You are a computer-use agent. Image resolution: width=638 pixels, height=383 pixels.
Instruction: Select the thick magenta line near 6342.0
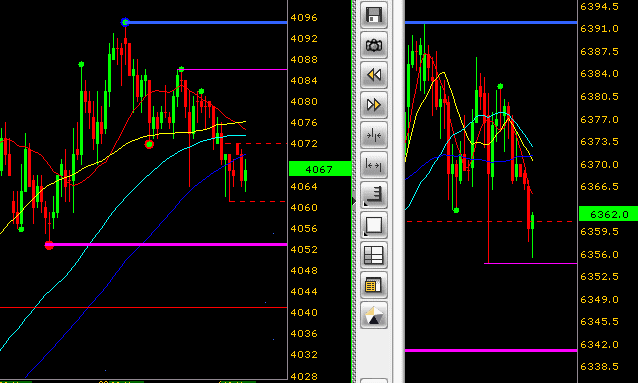[491, 350]
